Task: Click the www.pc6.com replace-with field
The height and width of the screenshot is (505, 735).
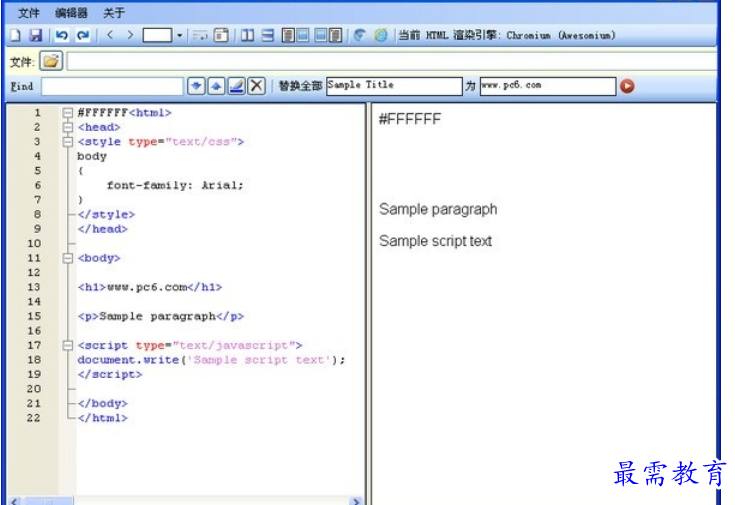Action: point(548,86)
